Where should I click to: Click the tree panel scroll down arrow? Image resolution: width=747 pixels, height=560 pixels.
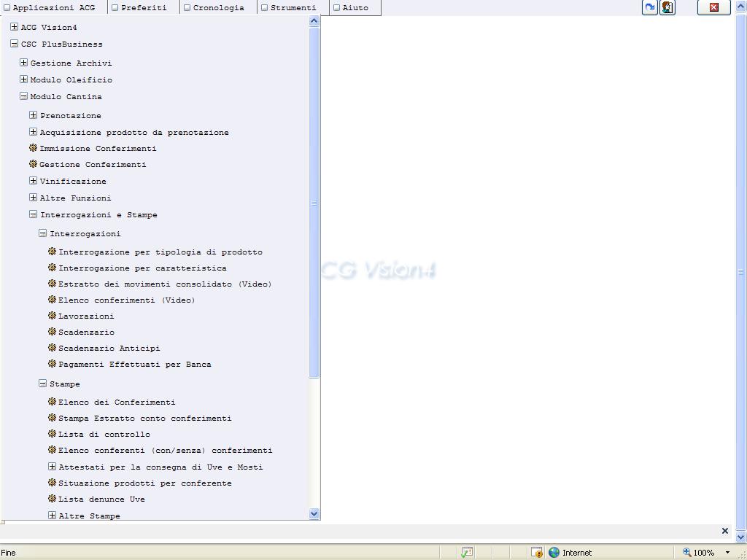tap(314, 513)
